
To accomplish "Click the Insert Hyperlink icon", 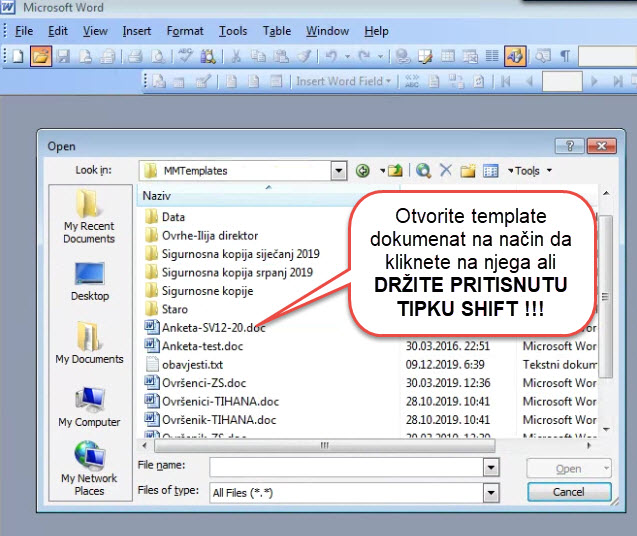I will click(403, 56).
